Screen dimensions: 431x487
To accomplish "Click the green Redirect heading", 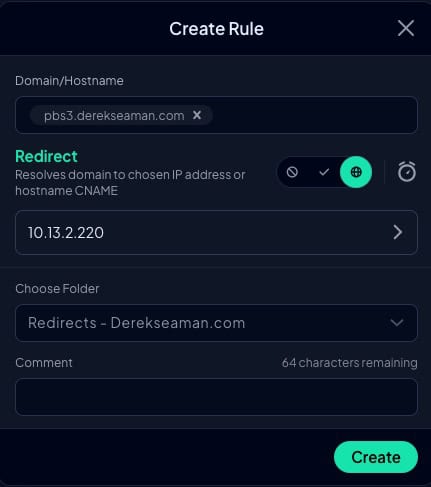I will [46, 156].
